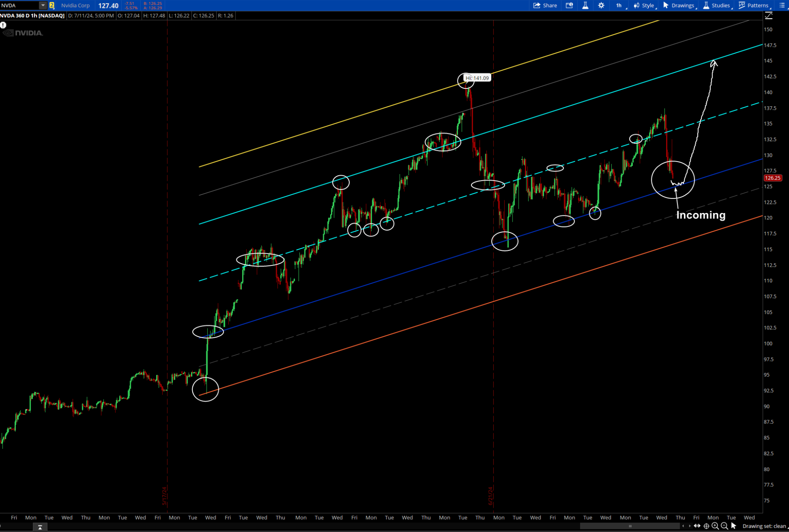This screenshot has height=532, width=789.
Task: Select the pointer cursor tool at bottom
Action: (733, 526)
